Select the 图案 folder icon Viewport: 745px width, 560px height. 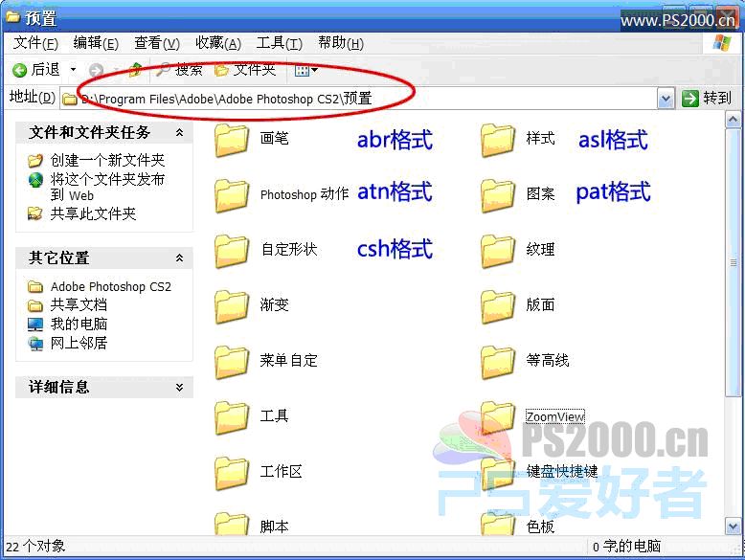(x=498, y=195)
